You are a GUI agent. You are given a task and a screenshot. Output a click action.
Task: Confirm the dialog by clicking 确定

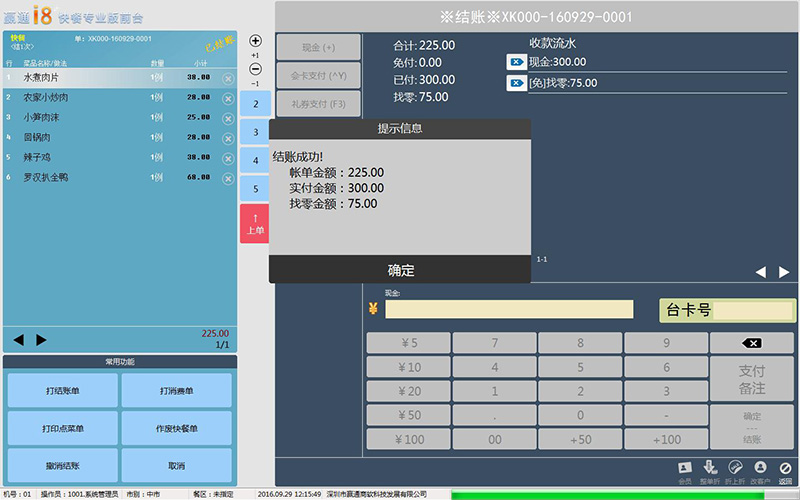[400, 270]
